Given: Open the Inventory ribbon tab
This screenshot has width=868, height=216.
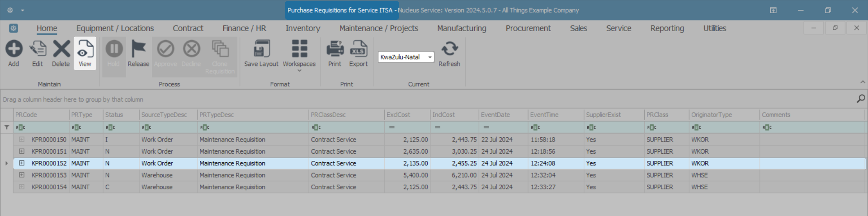Looking at the screenshot, I should click(x=302, y=28).
